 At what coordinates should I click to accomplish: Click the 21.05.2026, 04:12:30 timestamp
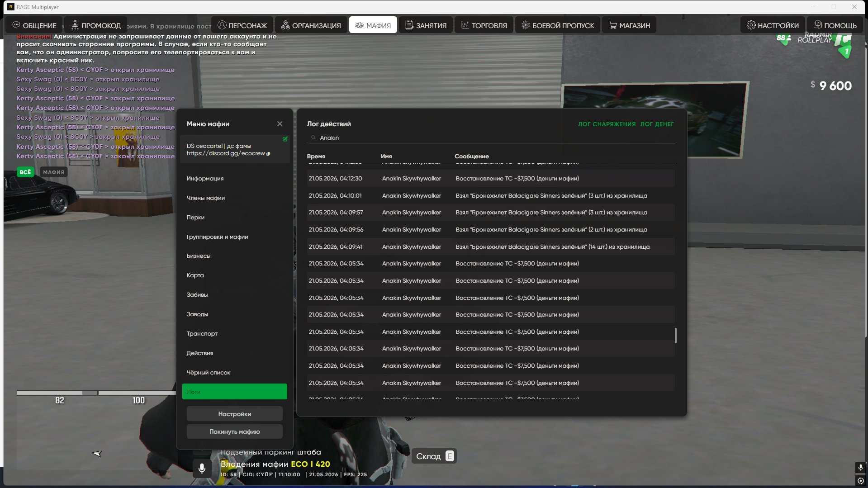pos(335,179)
